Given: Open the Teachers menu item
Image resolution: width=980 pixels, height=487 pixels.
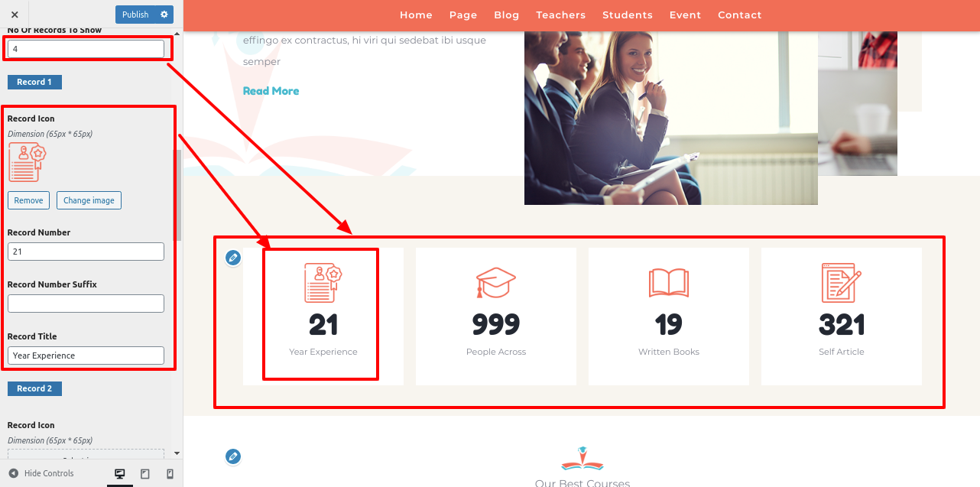Looking at the screenshot, I should [560, 15].
